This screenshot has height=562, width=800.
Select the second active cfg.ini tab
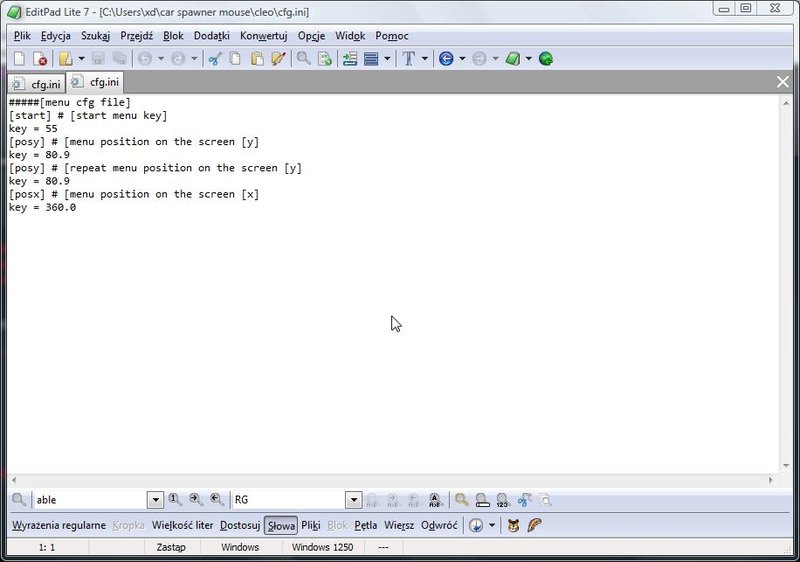95,82
